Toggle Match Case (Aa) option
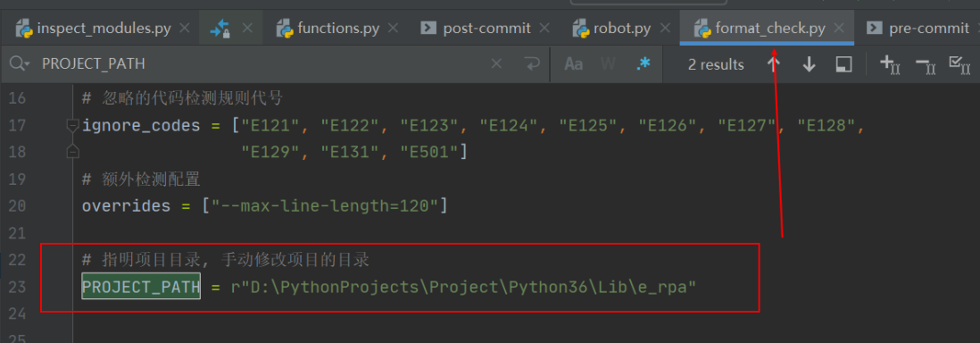980x343 pixels. (573, 63)
